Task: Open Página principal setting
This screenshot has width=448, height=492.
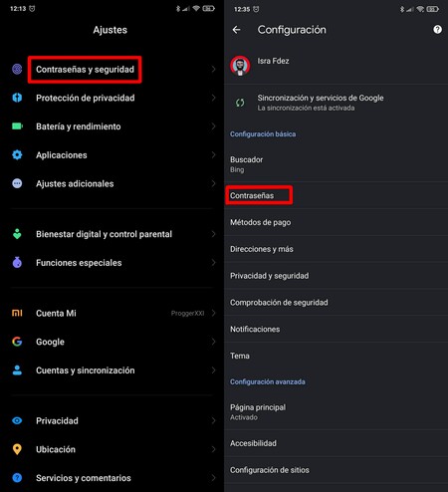Action: pyautogui.click(x=336, y=412)
